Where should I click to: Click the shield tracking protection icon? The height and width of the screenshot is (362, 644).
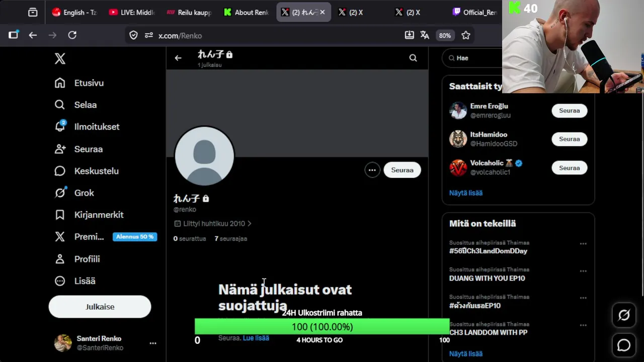[x=133, y=35]
